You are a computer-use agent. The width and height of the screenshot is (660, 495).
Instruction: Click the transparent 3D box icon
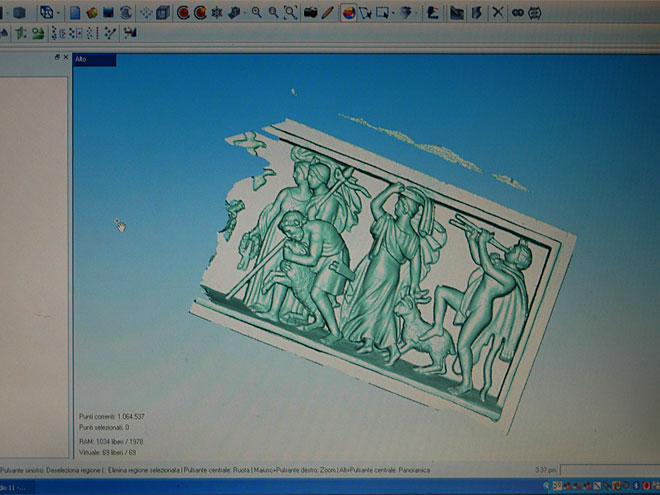pyautogui.click(x=162, y=13)
